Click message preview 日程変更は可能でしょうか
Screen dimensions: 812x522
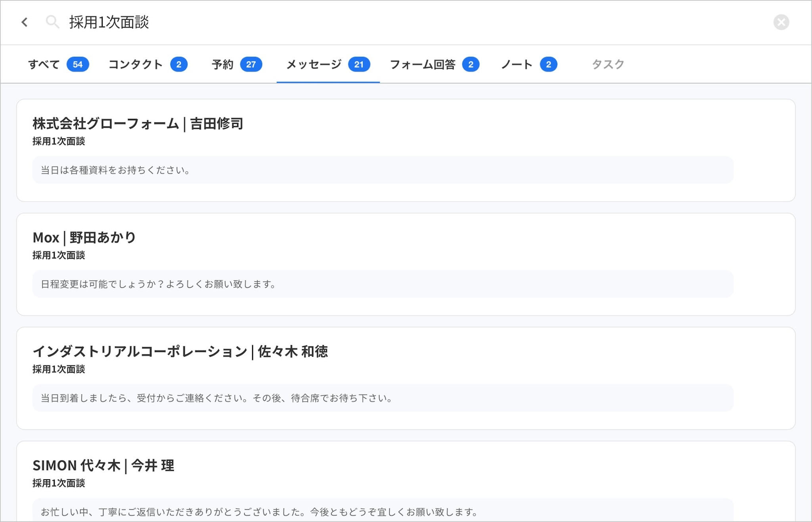pyautogui.click(x=159, y=284)
